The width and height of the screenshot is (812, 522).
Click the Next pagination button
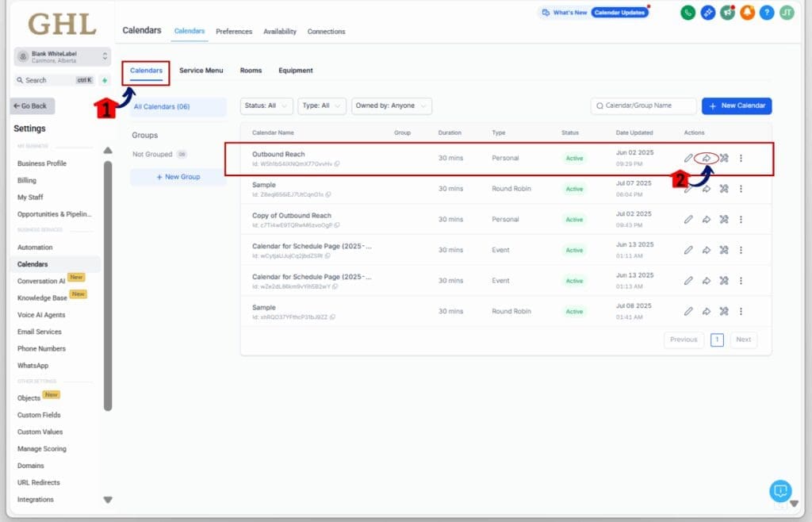point(743,340)
